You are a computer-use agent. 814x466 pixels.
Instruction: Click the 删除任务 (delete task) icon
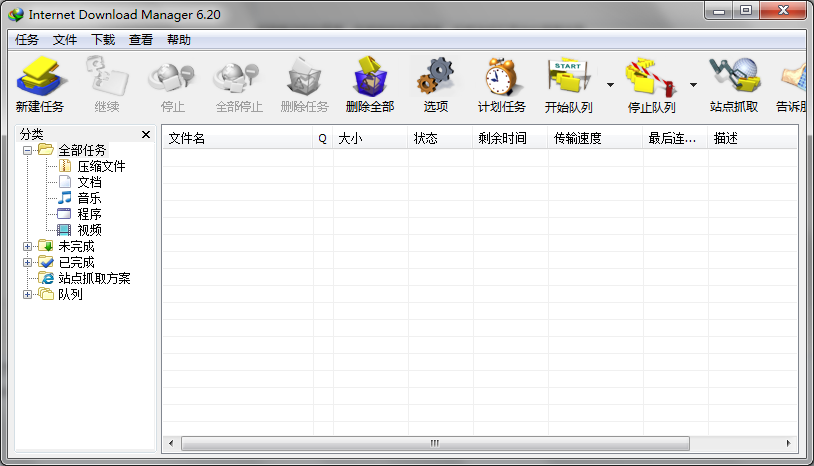(x=305, y=77)
